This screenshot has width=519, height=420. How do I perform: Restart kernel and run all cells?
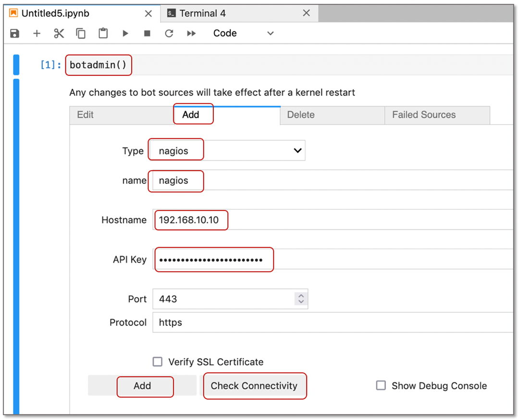(x=191, y=34)
